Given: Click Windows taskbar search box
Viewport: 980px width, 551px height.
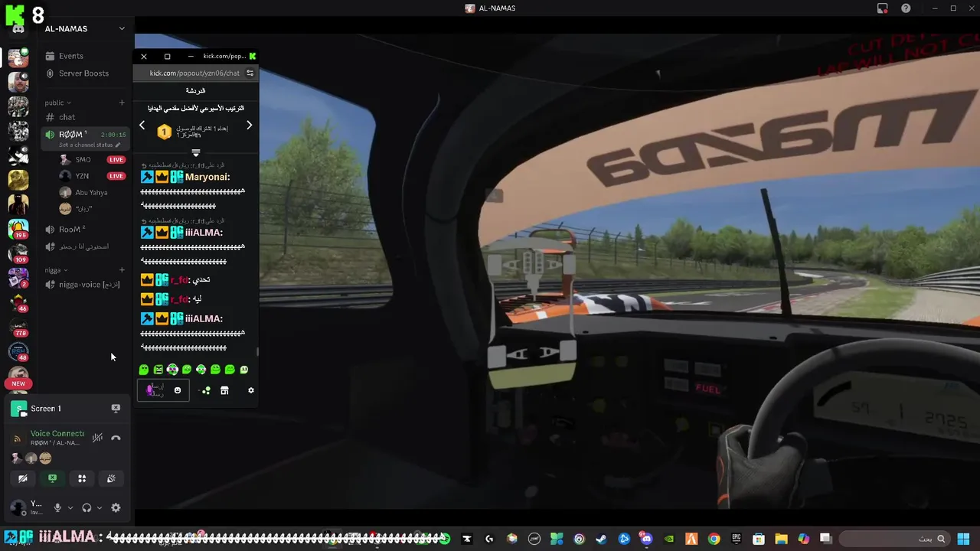Looking at the screenshot, I should [x=895, y=539].
